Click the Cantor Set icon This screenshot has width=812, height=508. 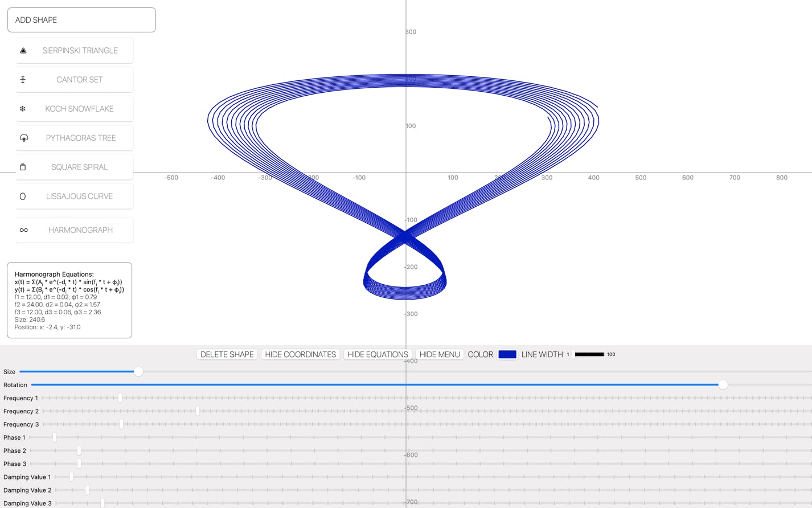click(x=23, y=80)
